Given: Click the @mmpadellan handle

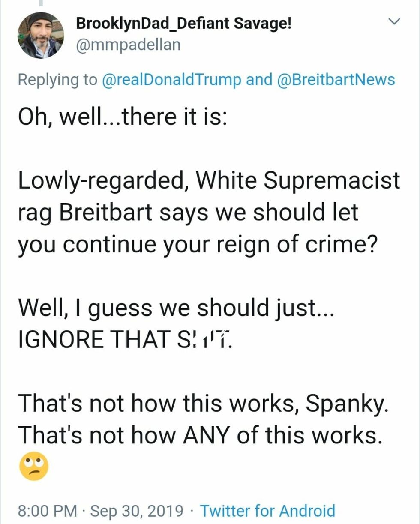Looking at the screenshot, I should 128,44.
